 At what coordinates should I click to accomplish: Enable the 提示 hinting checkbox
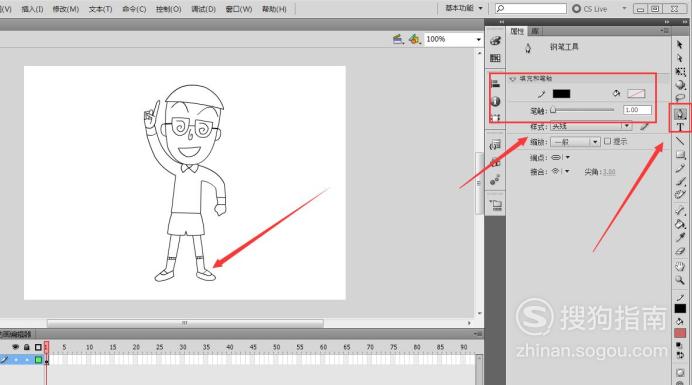[608, 141]
